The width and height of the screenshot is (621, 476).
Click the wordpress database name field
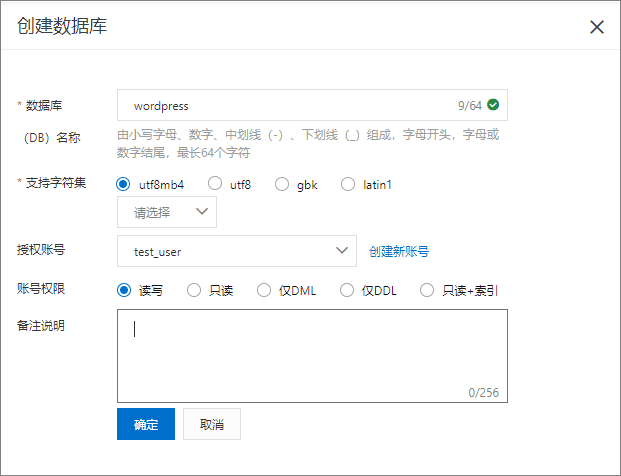pyautogui.click(x=312, y=105)
